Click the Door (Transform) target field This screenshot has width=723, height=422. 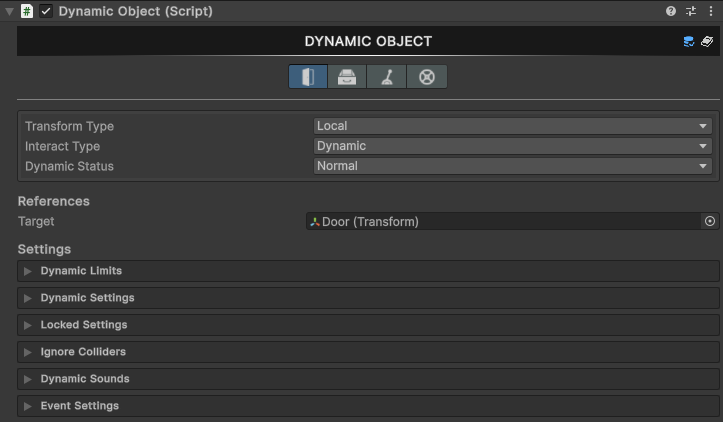click(x=500, y=222)
